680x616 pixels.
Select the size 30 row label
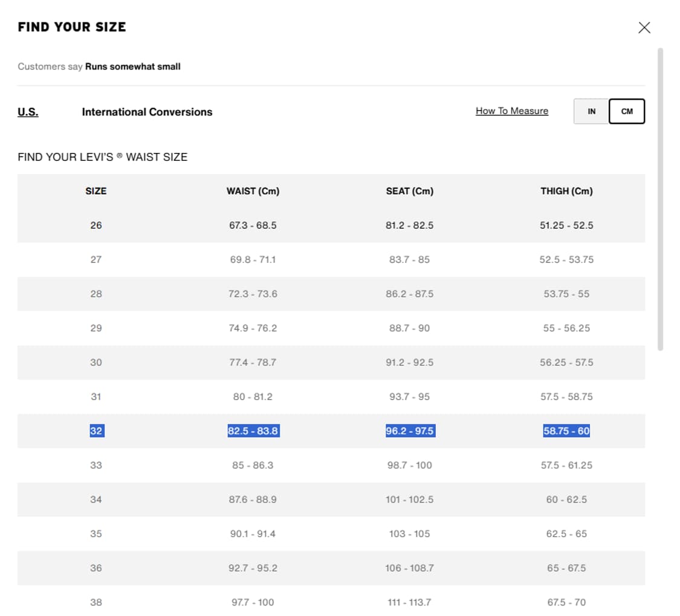click(96, 363)
